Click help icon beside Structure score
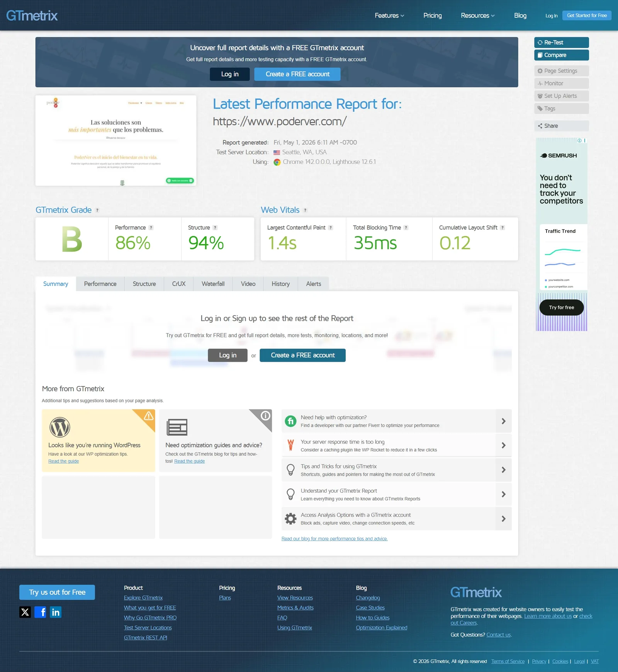This screenshot has width=618, height=672. click(x=215, y=228)
